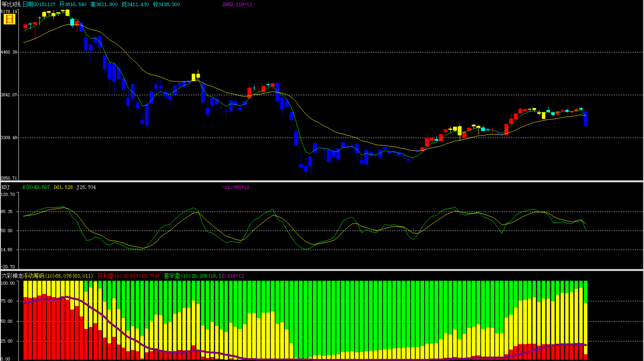This screenshot has height=361, width=644.
Task: Select the close price 收3436.300
Action: tap(166, 4)
